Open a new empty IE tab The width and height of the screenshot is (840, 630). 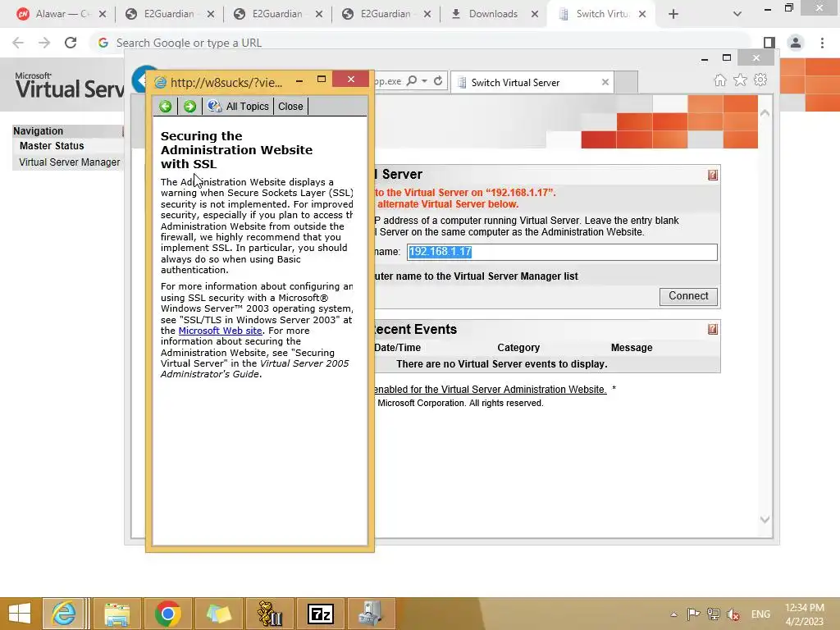click(x=626, y=83)
